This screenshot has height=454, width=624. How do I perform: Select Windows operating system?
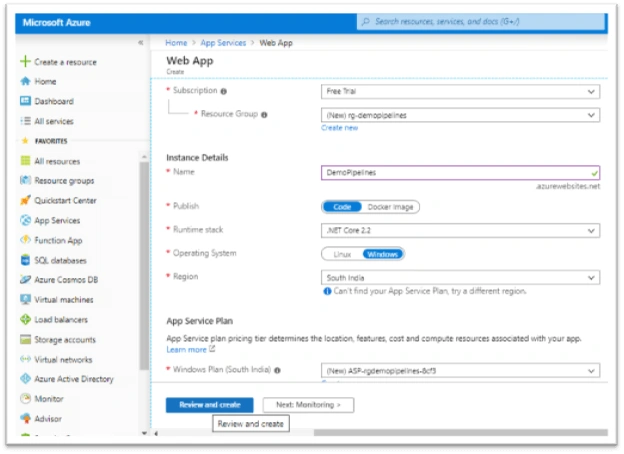pos(382,254)
